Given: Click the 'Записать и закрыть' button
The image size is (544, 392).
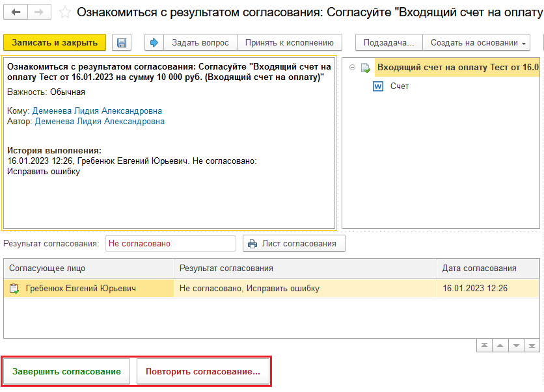Looking at the screenshot, I should pos(54,43).
